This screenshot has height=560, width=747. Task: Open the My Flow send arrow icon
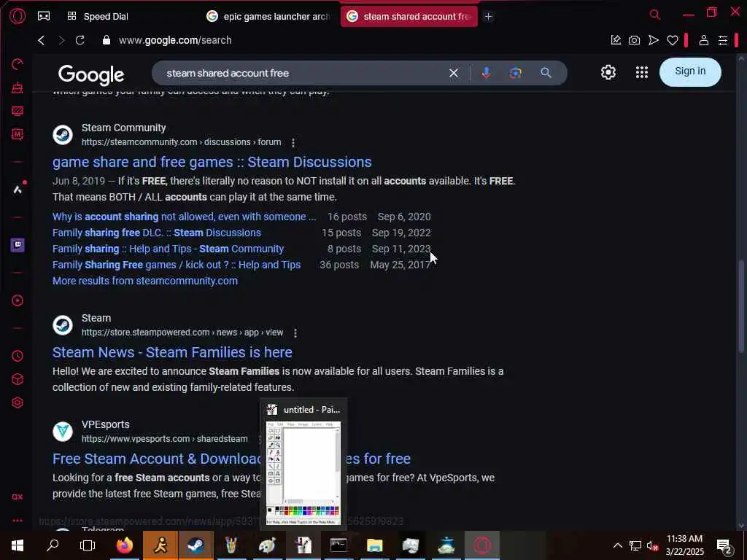(654, 40)
